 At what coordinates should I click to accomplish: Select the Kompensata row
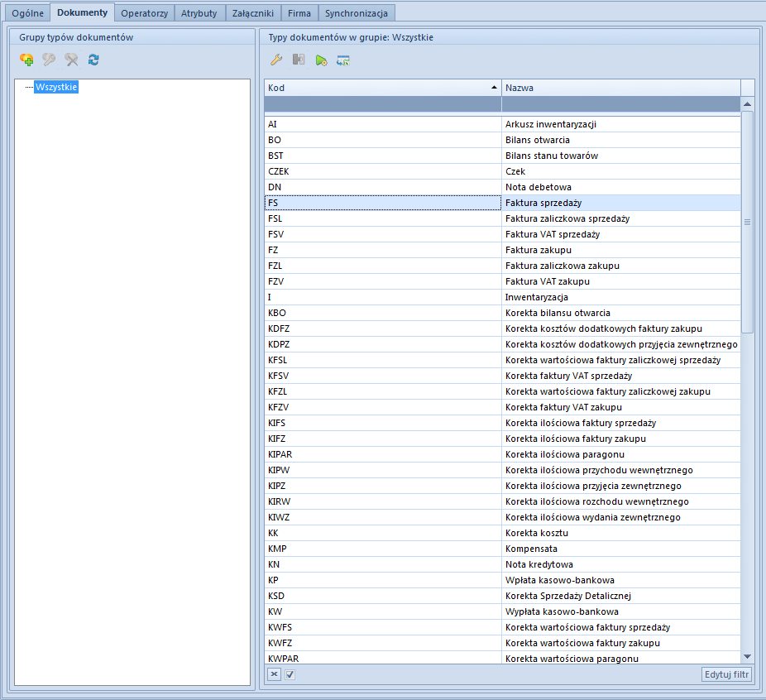click(502, 549)
